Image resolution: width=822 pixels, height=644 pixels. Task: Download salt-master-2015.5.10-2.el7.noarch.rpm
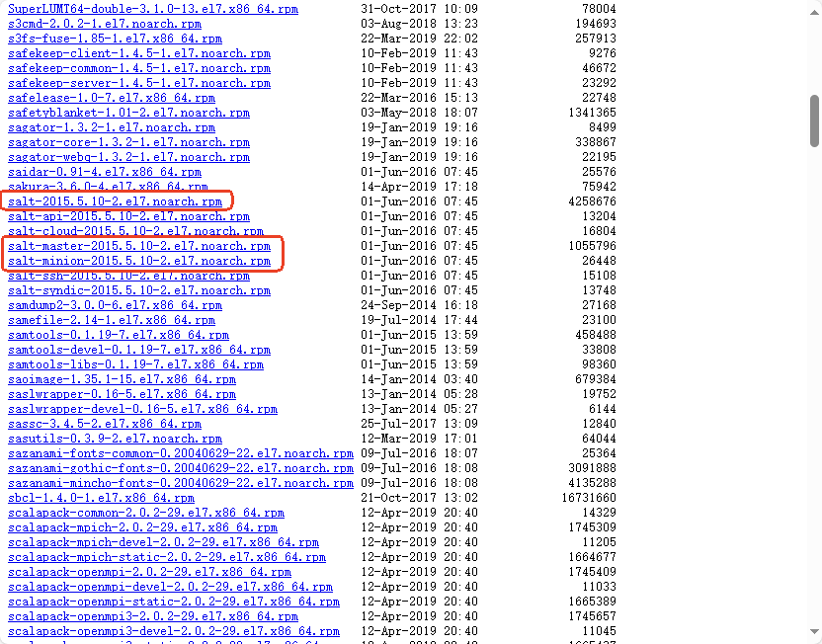click(x=139, y=246)
